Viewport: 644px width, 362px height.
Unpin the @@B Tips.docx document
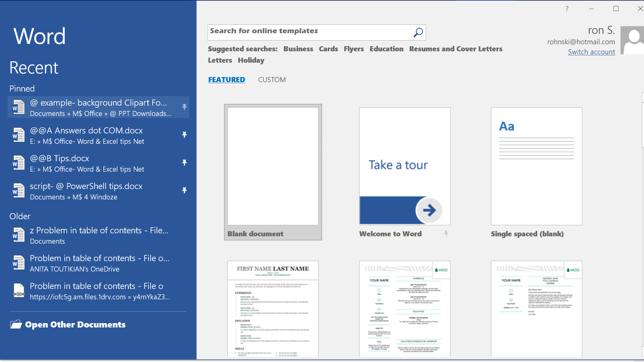pyautogui.click(x=184, y=163)
